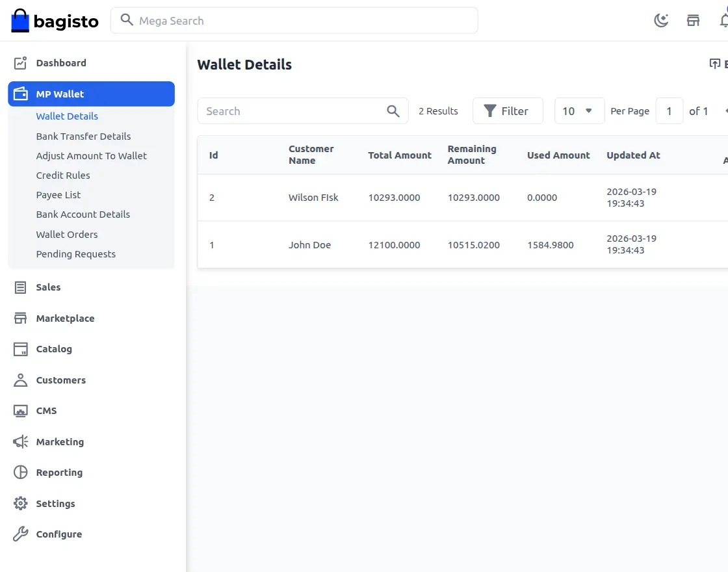Click the magnifier icon in grid search

393,110
